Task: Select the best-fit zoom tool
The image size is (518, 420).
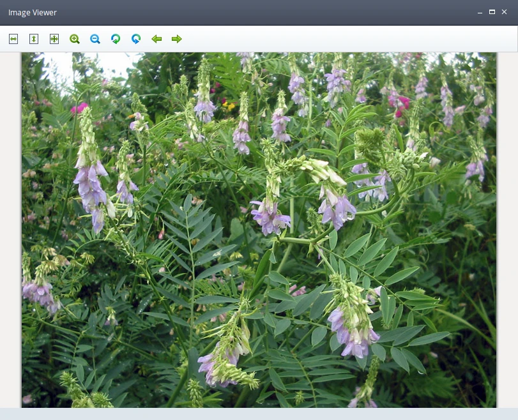Action: click(x=54, y=39)
